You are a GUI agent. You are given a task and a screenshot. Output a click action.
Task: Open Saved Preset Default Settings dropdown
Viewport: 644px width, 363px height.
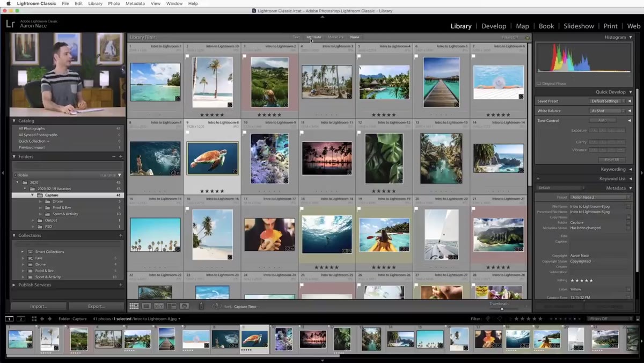coord(606,101)
